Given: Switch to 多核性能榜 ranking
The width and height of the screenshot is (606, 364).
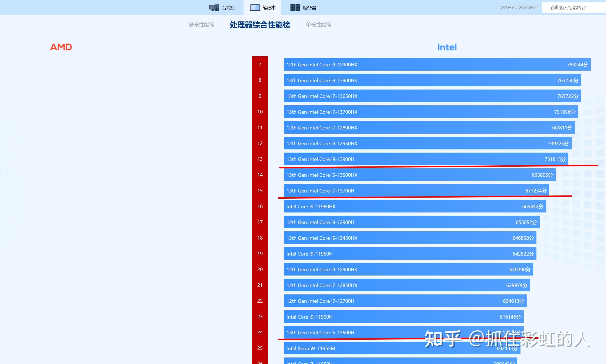Looking at the screenshot, I should [x=201, y=25].
